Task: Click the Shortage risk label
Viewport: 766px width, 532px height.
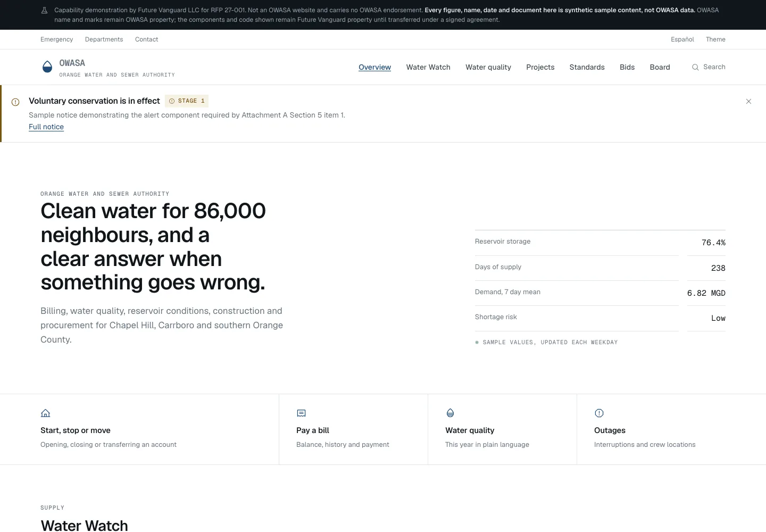Action: 496,317
